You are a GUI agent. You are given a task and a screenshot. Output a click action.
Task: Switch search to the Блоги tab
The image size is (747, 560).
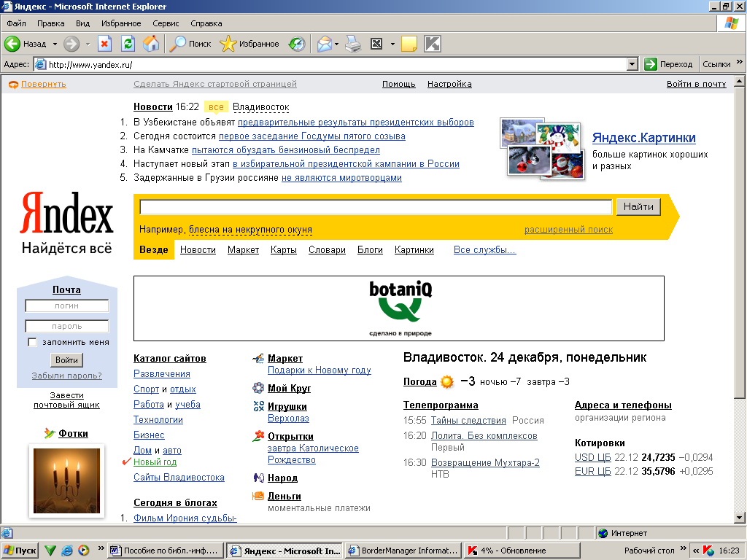coord(370,250)
